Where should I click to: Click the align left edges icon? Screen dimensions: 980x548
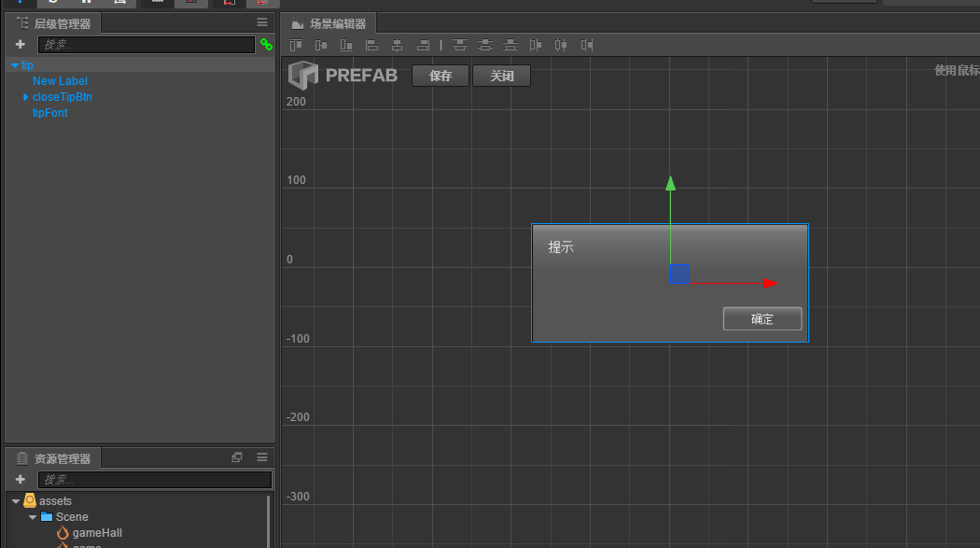[371, 45]
